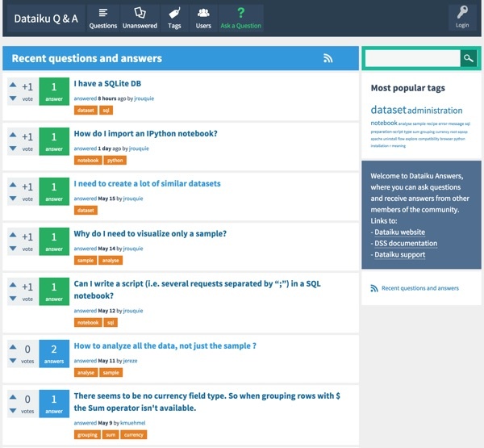Downvote 'How do I import an IPython notebook?'

click(13, 149)
